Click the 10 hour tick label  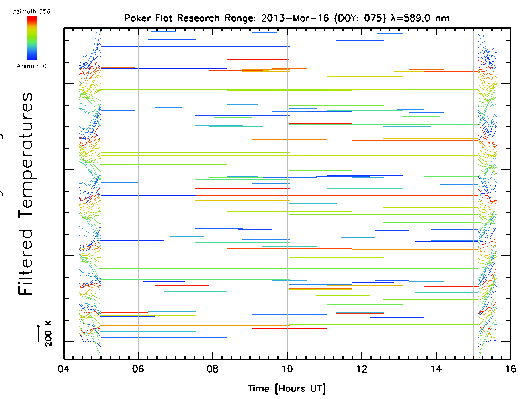click(287, 369)
